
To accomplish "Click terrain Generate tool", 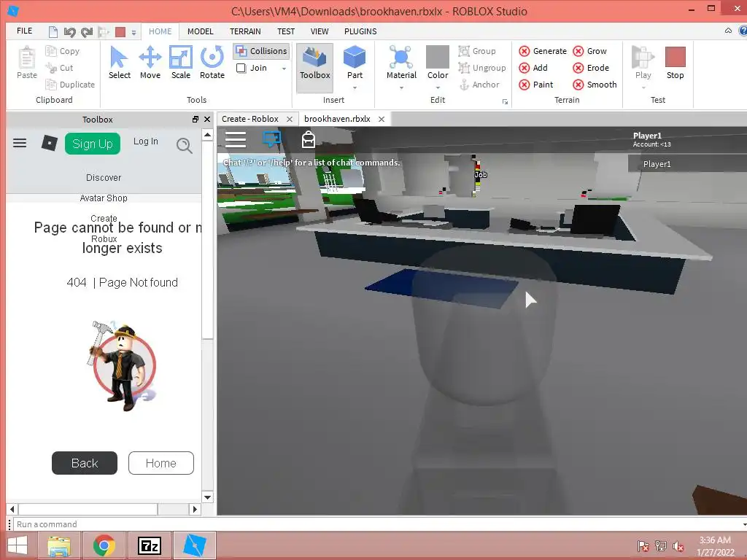I will (543, 51).
